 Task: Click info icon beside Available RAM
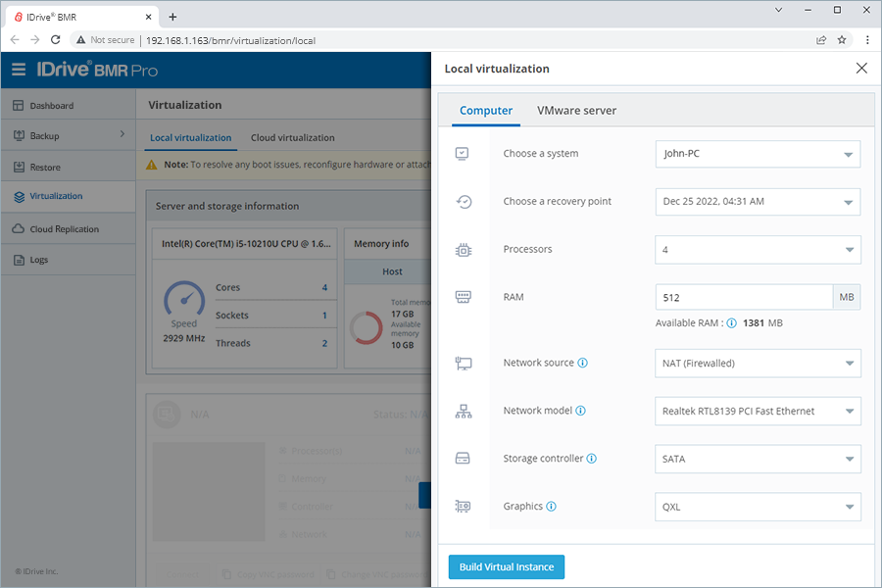click(731, 323)
